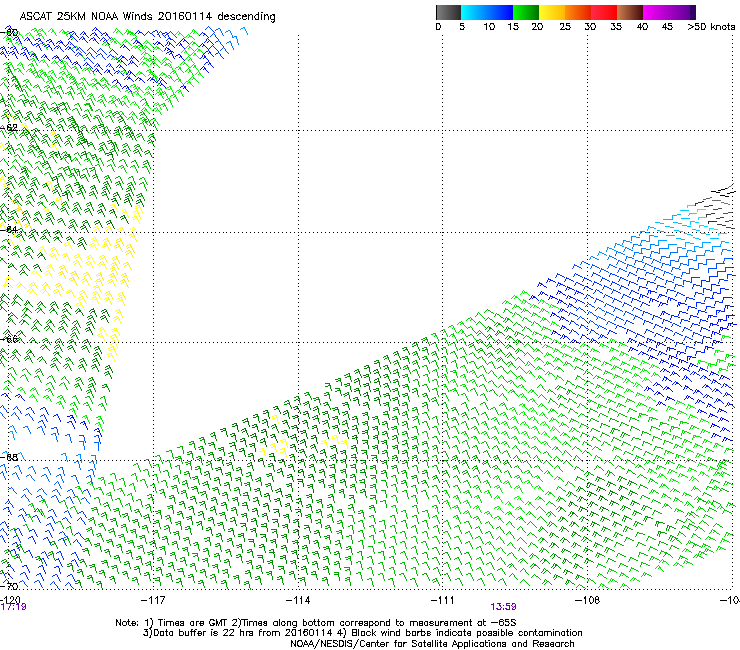Click the latitude axis label "-66"
This screenshot has height=650, width=740.
(9, 339)
